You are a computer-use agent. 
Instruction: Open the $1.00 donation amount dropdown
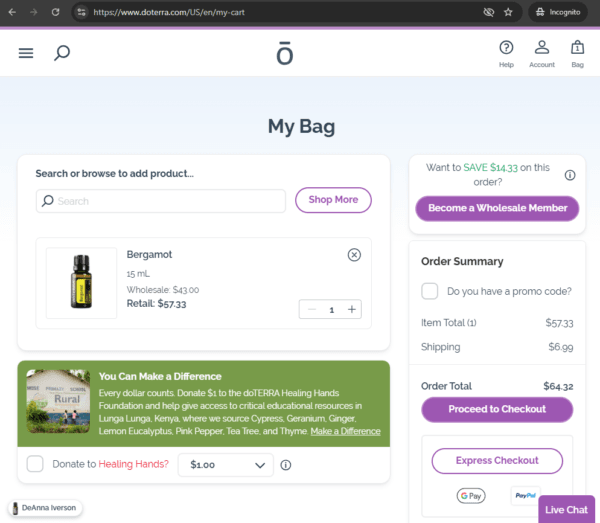point(226,465)
